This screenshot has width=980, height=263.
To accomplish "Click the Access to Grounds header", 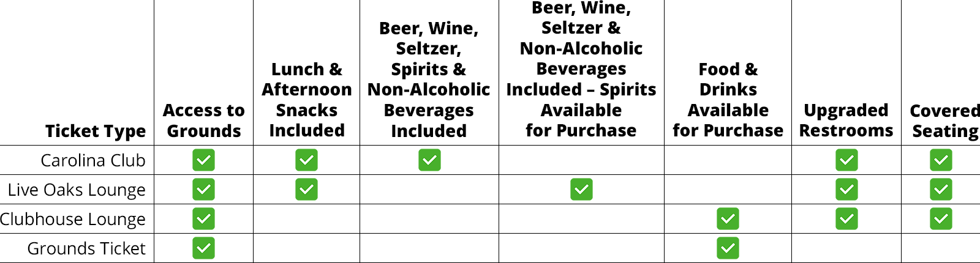I will tap(203, 120).
